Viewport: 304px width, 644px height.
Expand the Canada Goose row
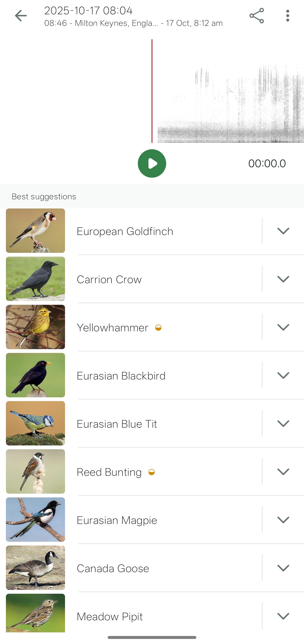tap(283, 568)
